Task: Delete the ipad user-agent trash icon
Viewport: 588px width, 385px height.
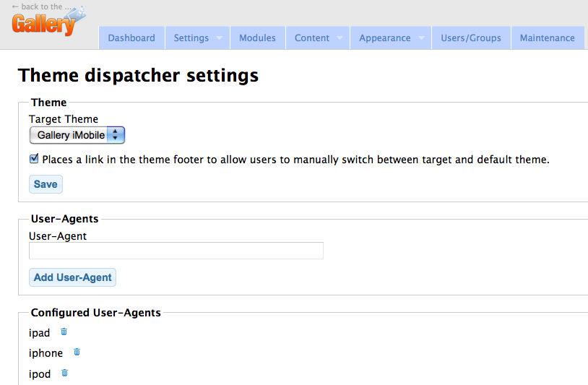Action: click(x=64, y=332)
